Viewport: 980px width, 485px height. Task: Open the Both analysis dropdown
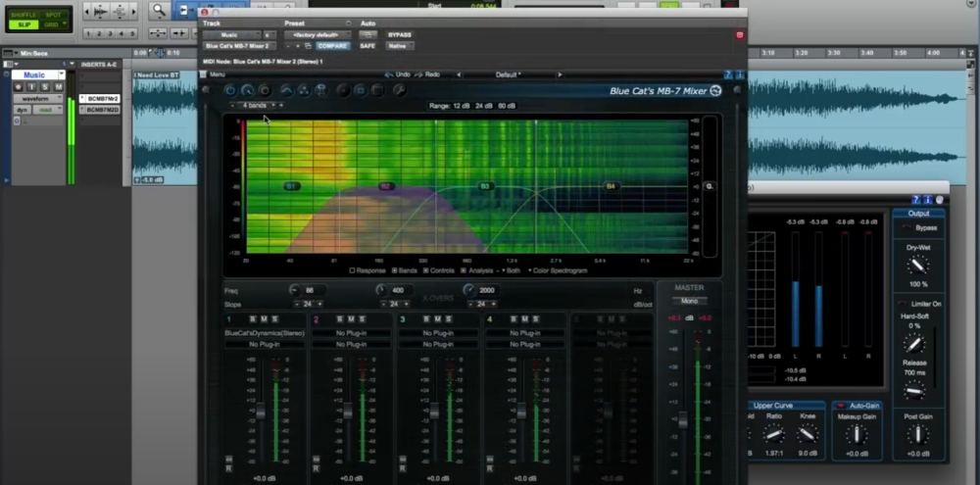(511, 270)
